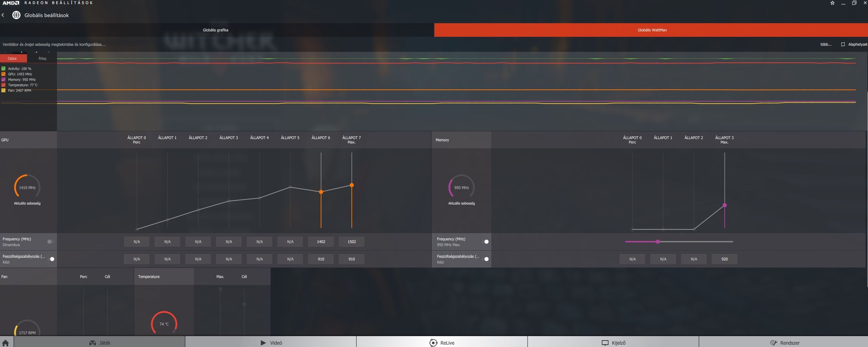Switch to Globális WattMan tab
The image size is (868, 347).
(x=651, y=30)
